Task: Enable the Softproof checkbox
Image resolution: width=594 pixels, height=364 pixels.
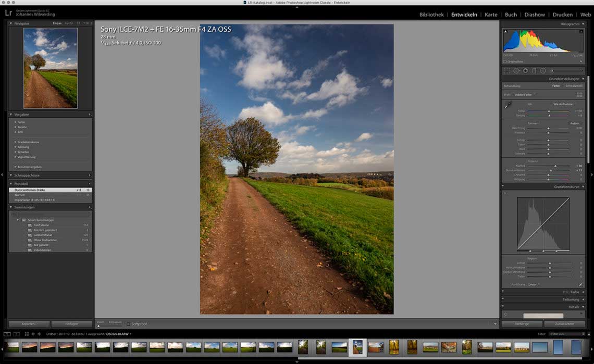Action: coord(128,324)
